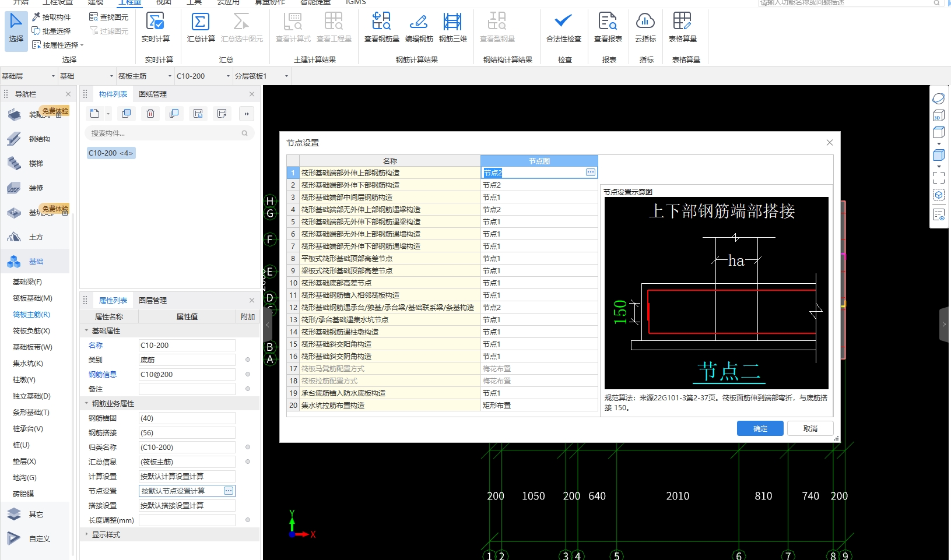This screenshot has width=951, height=560.
Task: Select C10-200 <4> in component list
Action: pyautogui.click(x=111, y=153)
